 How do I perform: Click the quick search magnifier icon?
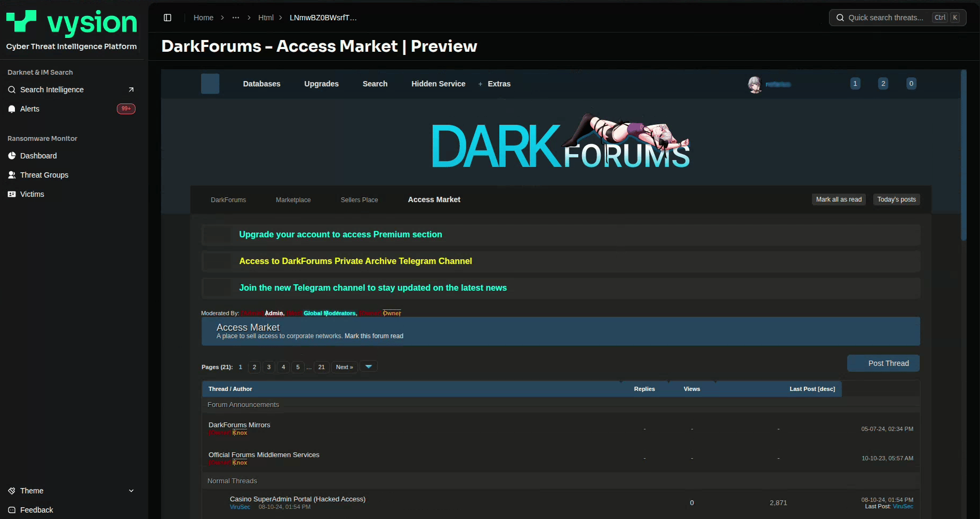tap(840, 18)
